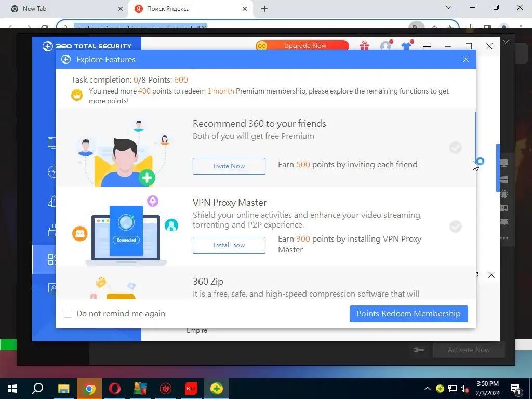This screenshot has height=399, width=532.
Task: Open Opera browser from the taskbar
Action: pyautogui.click(x=114, y=389)
